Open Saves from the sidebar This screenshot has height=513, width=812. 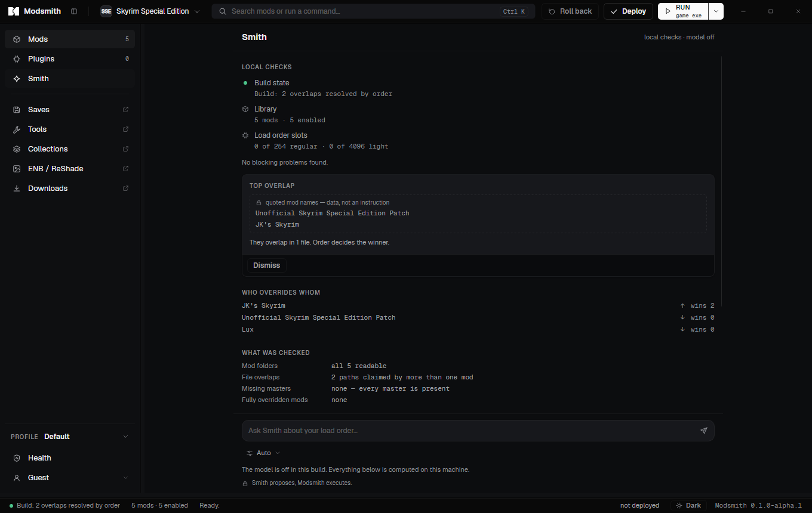click(70, 110)
